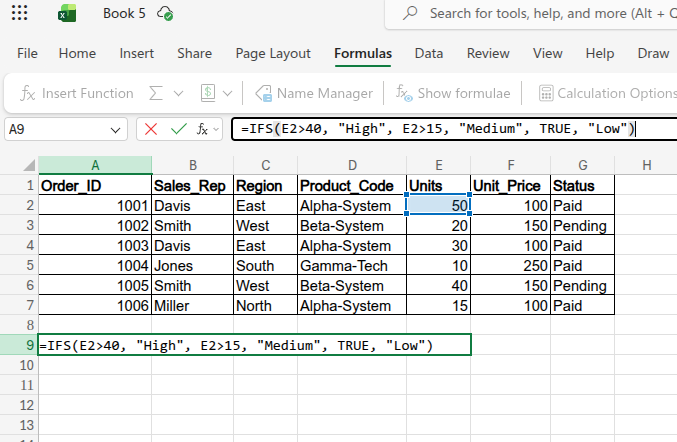Image resolution: width=677 pixels, height=442 pixels.
Task: Click the Insert Function button label
Action: (88, 93)
